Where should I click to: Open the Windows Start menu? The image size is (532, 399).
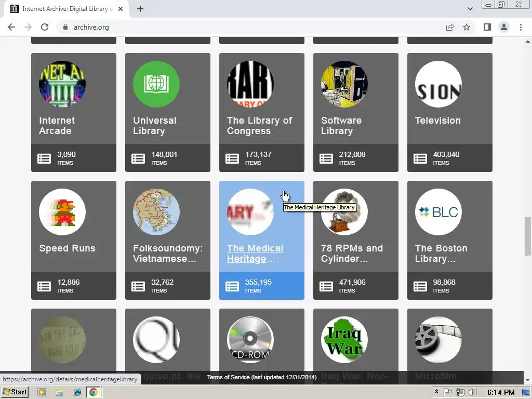15,392
